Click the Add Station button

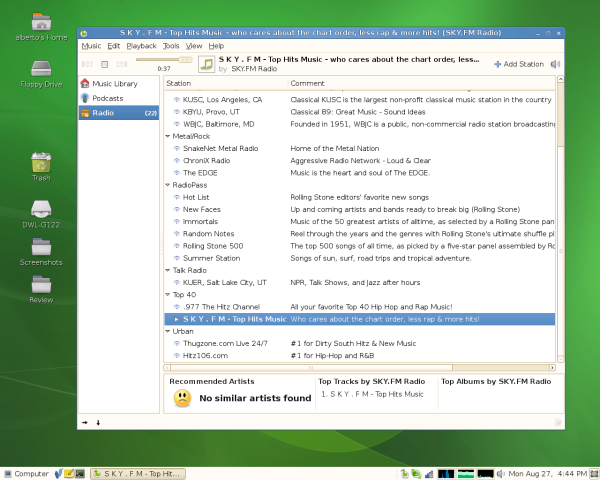coord(519,64)
